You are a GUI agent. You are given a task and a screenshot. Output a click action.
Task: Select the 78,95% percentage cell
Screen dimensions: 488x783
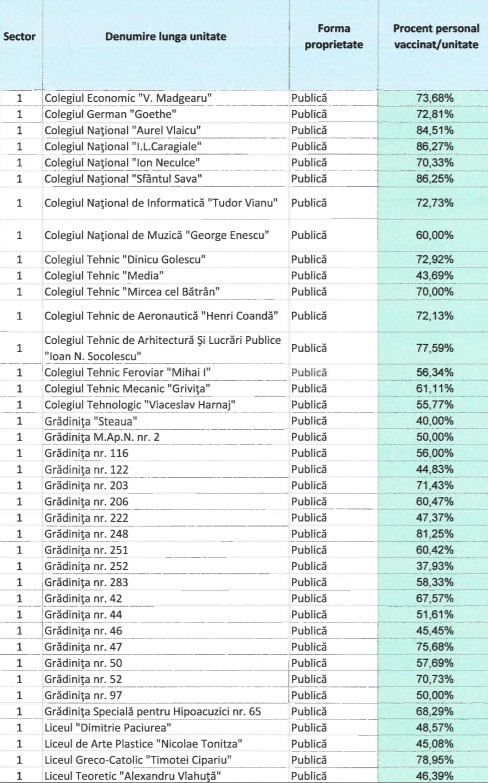pos(435,760)
